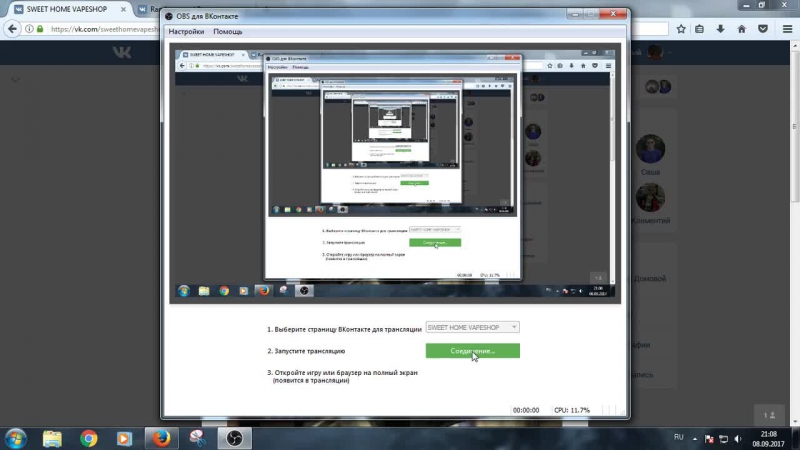Open the system volume speaker icon
This screenshot has height=450, width=800.
pos(738,437)
